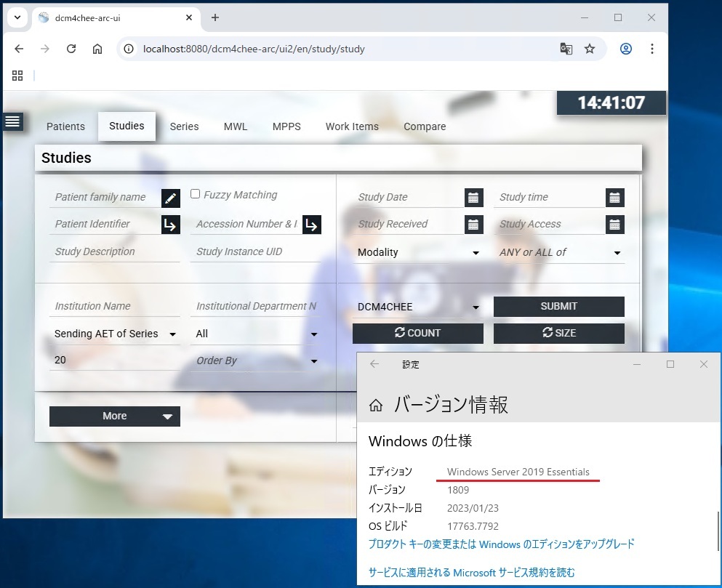Open the DCM4CHEE archive selector dropdown
Viewport: 722px width, 588px height.
coord(418,307)
